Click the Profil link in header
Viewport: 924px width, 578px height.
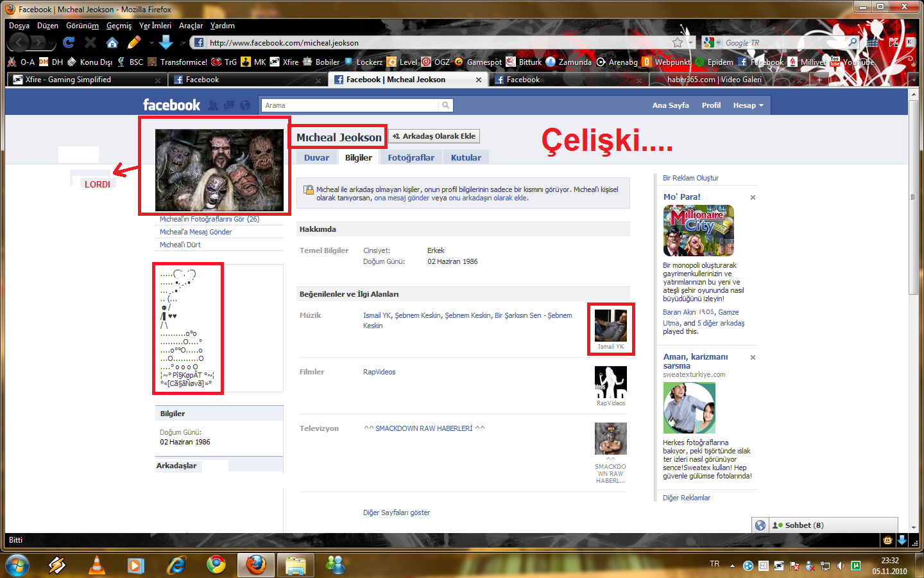711,105
